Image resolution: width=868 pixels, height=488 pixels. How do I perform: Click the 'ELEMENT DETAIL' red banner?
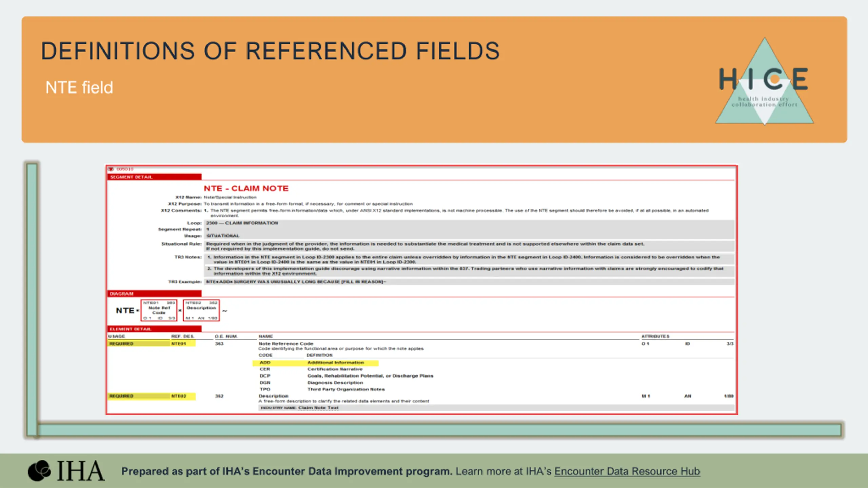point(155,329)
